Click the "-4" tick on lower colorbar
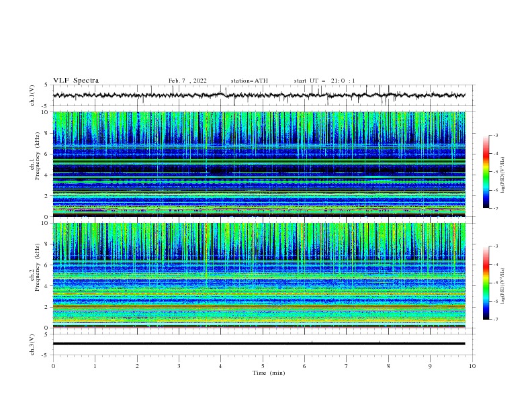The width and height of the screenshot is (532, 411). pyautogui.click(x=495, y=265)
